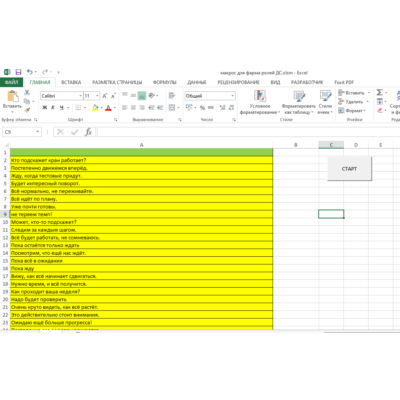Screen dimensions: 400x400
Task: Click the СТАРТ macro button
Action: click(x=349, y=169)
